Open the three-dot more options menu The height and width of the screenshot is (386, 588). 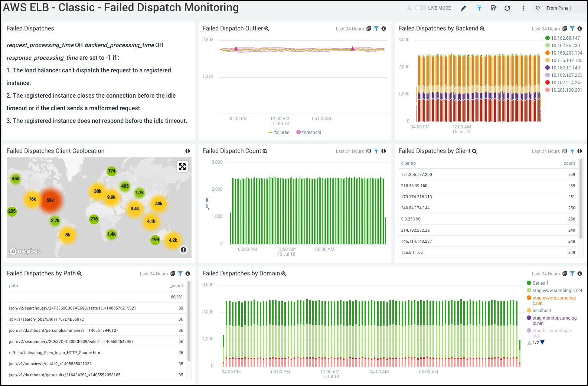point(523,8)
